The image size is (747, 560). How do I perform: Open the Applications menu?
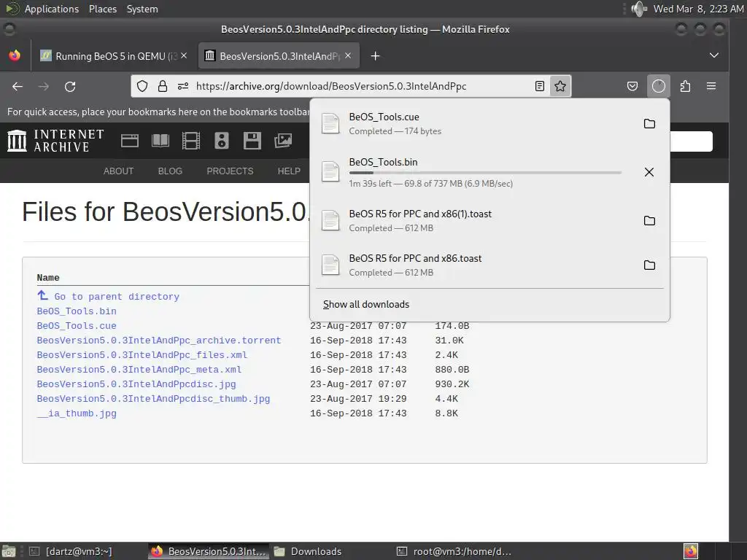52,9
